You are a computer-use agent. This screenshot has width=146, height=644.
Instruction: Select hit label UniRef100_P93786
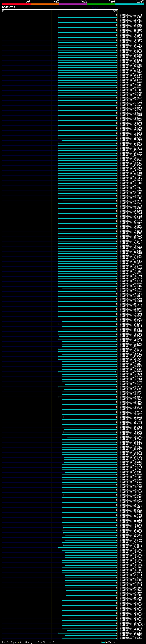(131, 85)
